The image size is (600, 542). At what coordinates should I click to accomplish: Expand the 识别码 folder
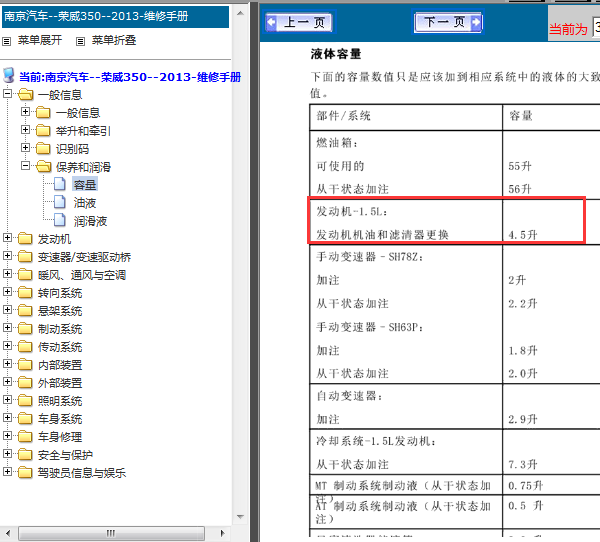[x=25, y=147]
